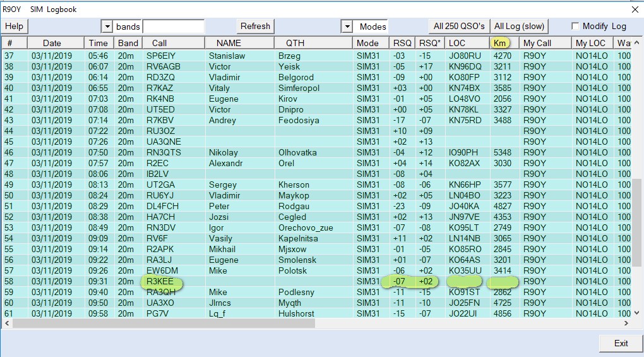Close the SIM Logbook window
This screenshot has width=644, height=357.
[635, 9]
